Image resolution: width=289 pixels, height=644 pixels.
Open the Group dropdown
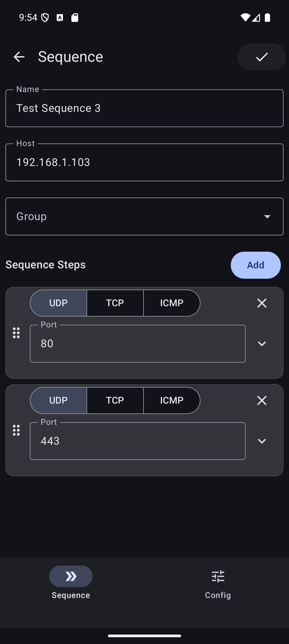click(x=144, y=216)
